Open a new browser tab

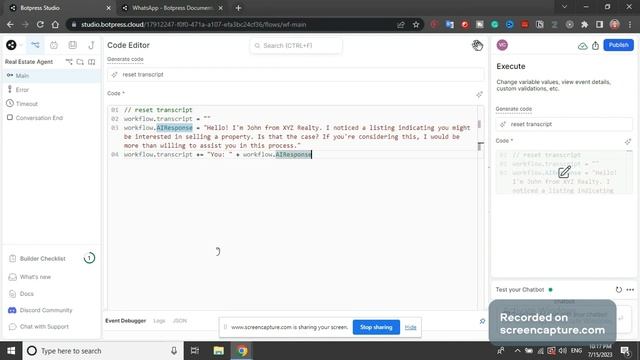click(x=238, y=8)
